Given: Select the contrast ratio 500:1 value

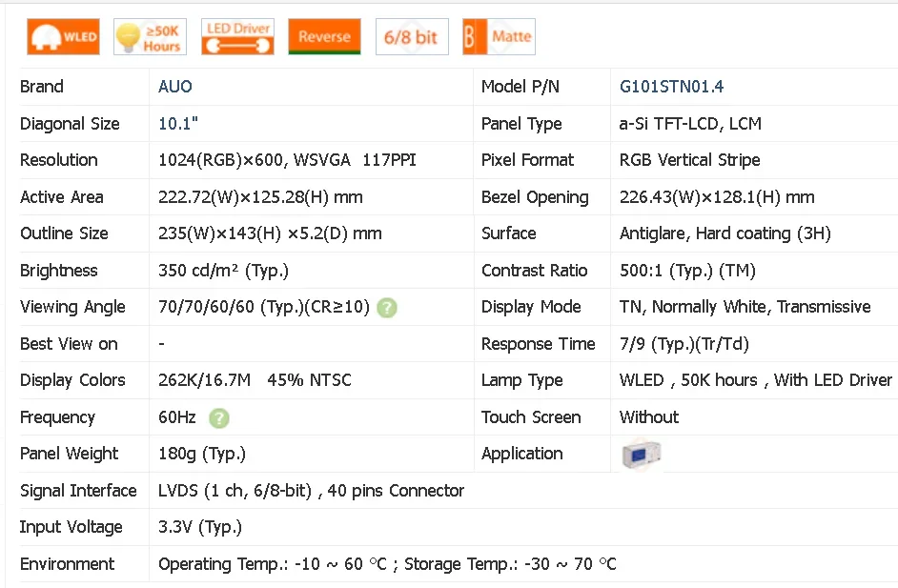Looking at the screenshot, I should coord(688,271).
